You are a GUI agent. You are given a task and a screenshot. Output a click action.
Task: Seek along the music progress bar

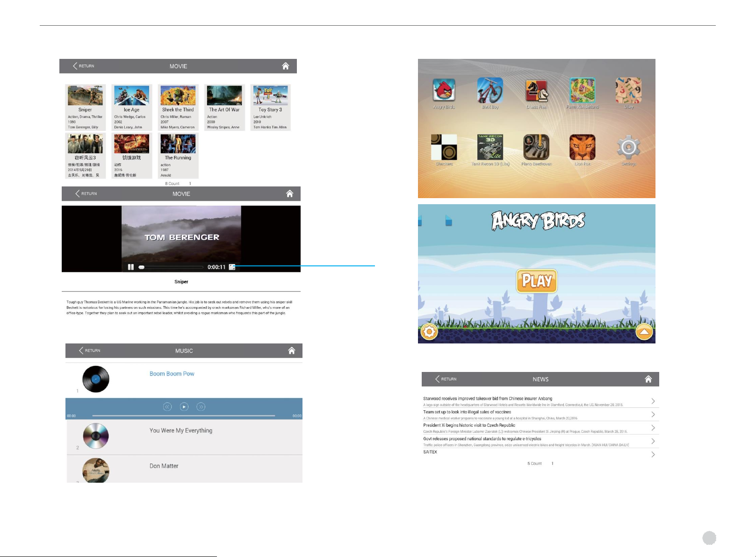[184, 415]
